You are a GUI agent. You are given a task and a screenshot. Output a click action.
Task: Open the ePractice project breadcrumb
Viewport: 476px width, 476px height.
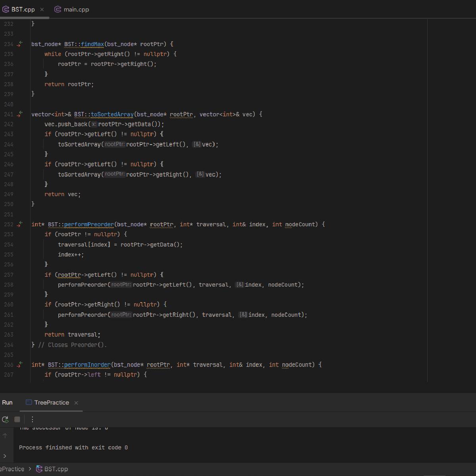click(x=12, y=469)
